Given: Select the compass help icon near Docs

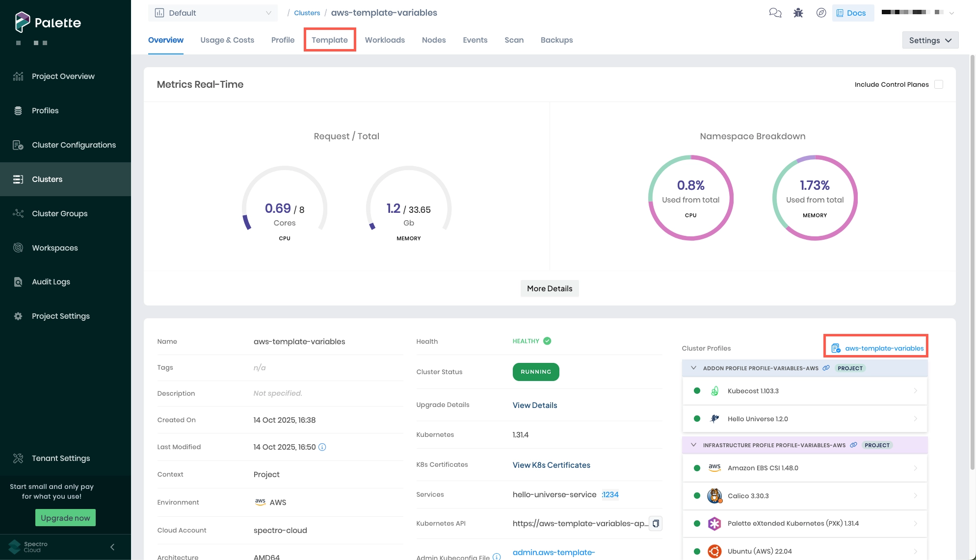Looking at the screenshot, I should (x=822, y=13).
